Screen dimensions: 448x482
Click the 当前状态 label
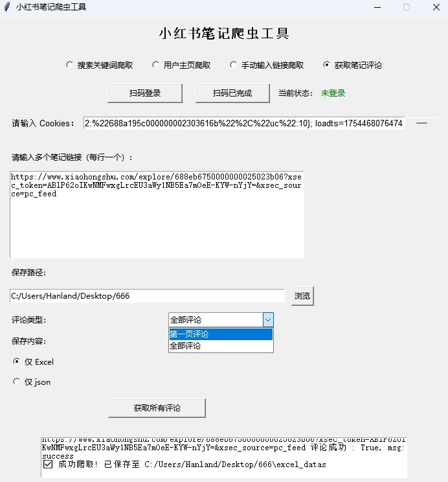(296, 93)
